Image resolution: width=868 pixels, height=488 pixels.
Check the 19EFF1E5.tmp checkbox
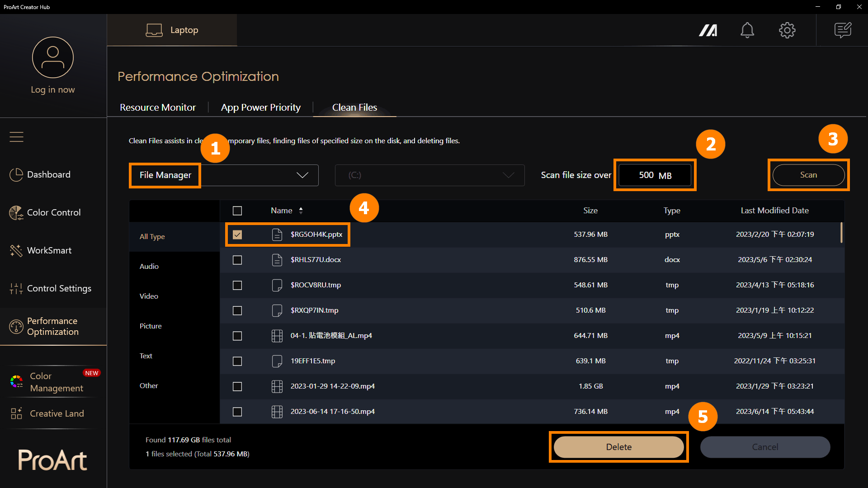237,361
